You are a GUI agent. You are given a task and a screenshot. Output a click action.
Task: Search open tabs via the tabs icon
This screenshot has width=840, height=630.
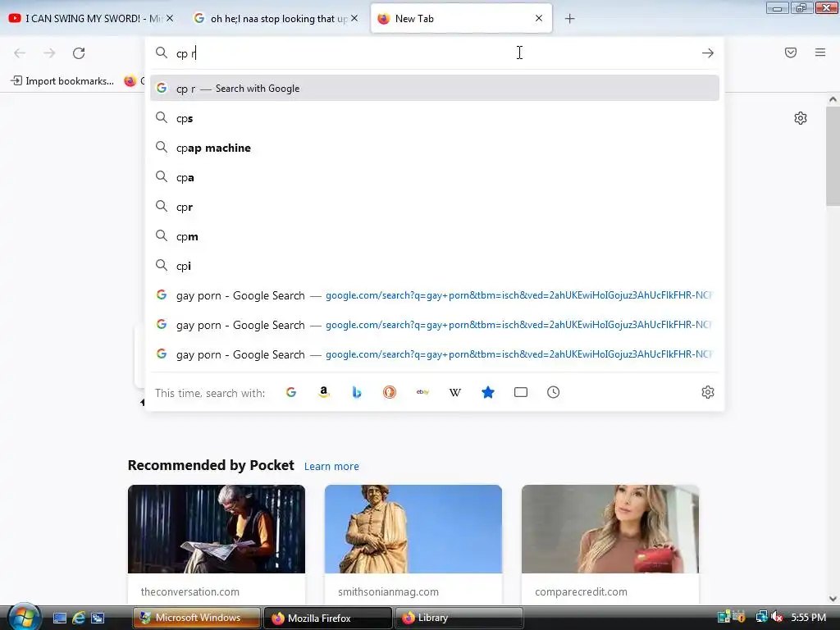tap(521, 392)
